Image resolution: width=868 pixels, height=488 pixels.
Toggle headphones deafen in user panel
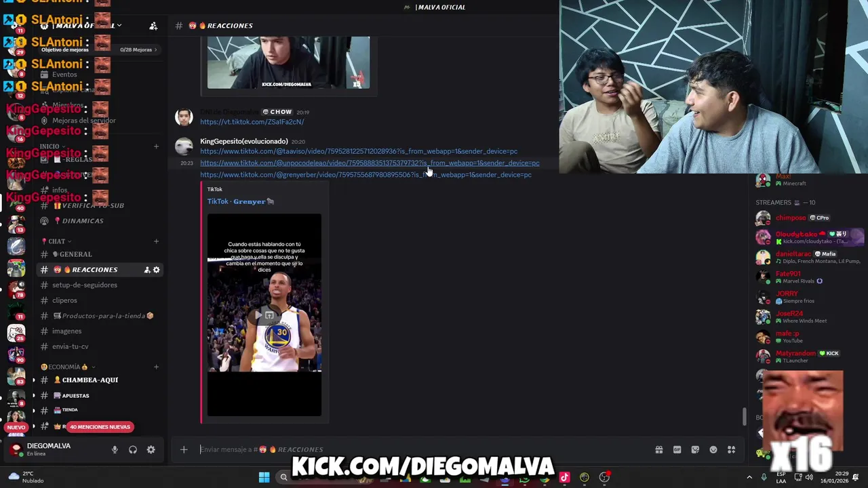(133, 449)
